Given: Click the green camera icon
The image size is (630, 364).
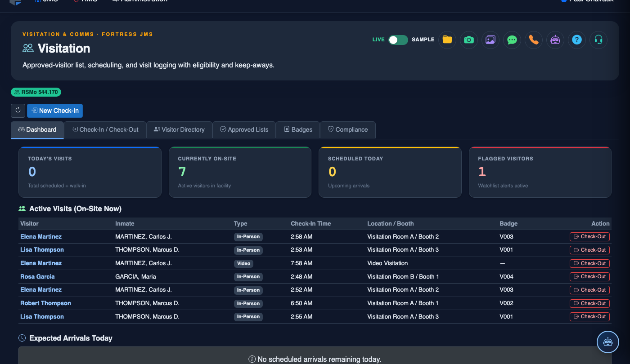Looking at the screenshot, I should click(x=468, y=40).
